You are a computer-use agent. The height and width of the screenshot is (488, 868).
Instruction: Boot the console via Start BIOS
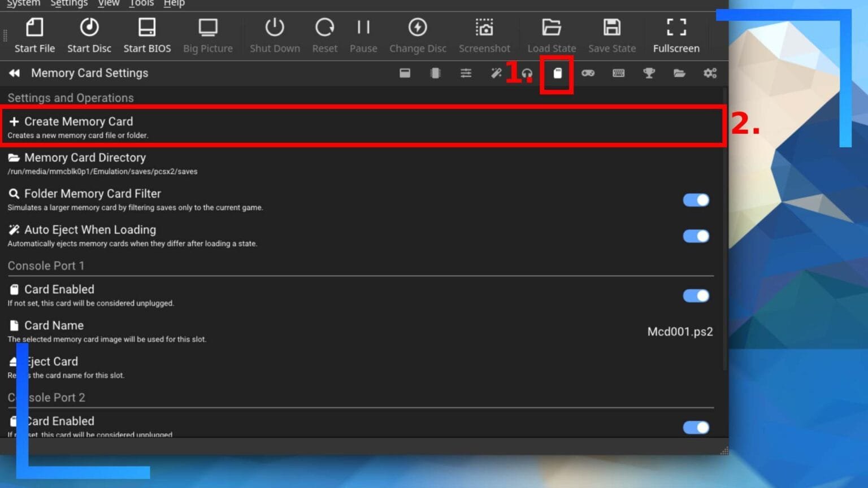[x=147, y=36]
